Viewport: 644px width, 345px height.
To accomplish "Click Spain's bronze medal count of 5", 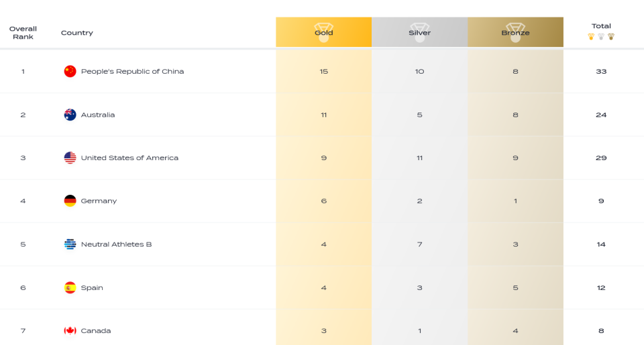I will coord(515,288).
